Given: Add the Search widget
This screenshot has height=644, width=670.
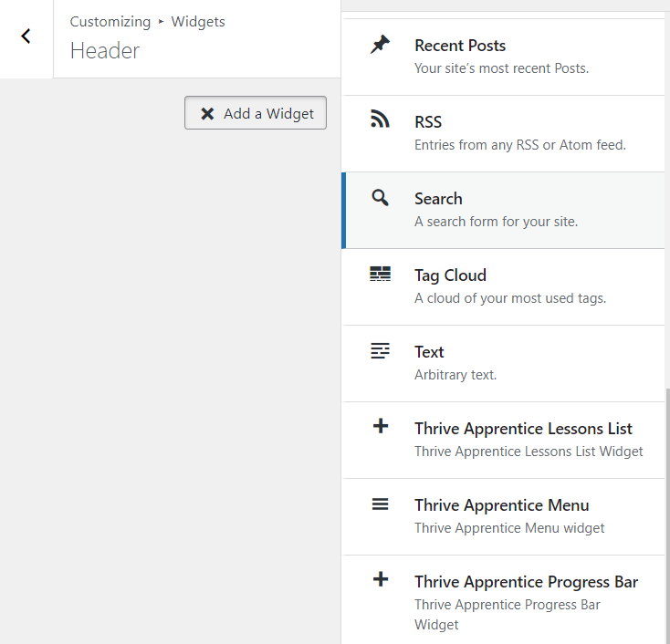Looking at the screenshot, I should [438, 199].
